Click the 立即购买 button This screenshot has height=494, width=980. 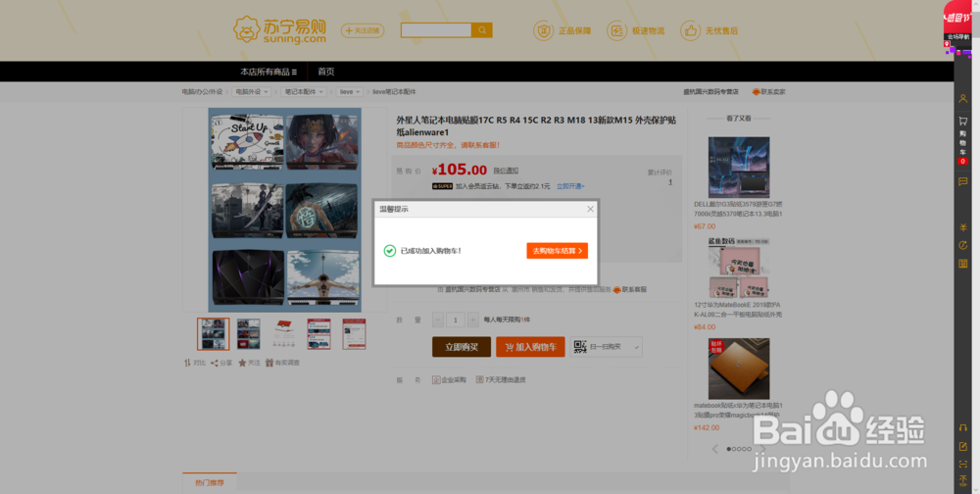click(462, 347)
